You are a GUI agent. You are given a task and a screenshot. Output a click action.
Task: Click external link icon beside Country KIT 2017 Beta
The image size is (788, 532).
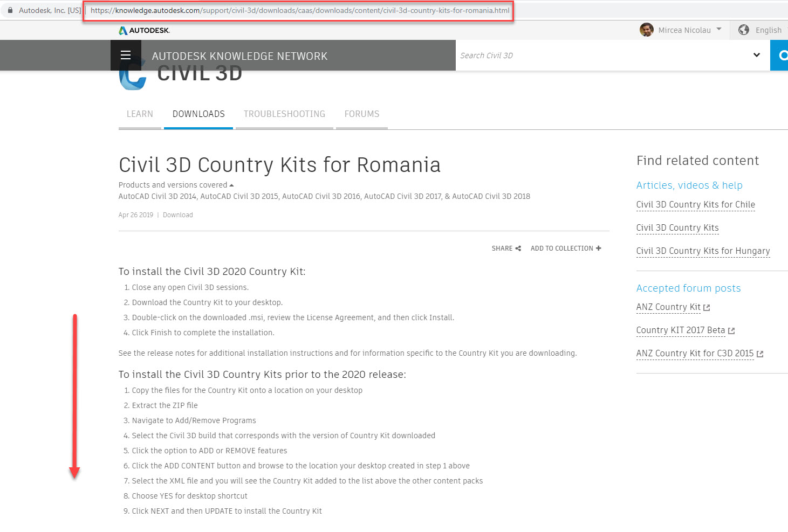coord(731,331)
